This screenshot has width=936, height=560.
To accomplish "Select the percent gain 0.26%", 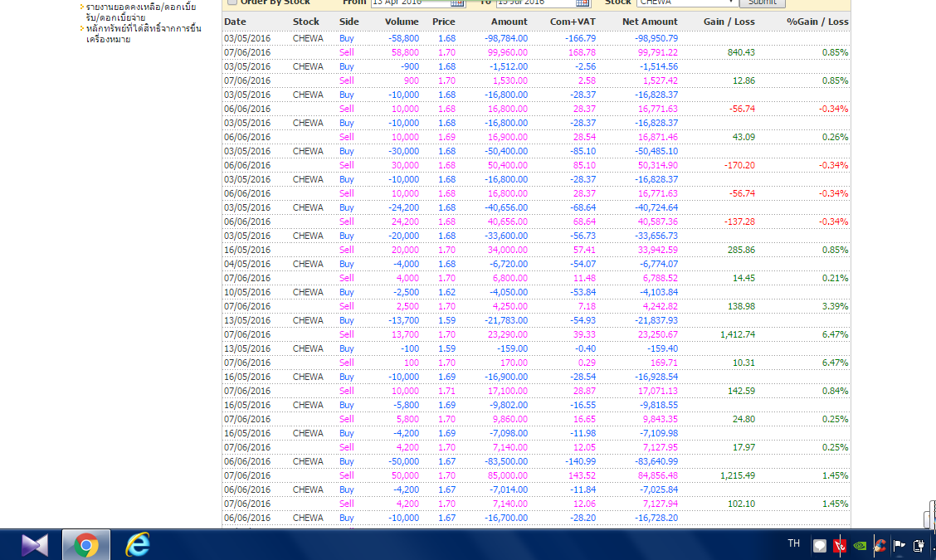I will click(835, 138).
